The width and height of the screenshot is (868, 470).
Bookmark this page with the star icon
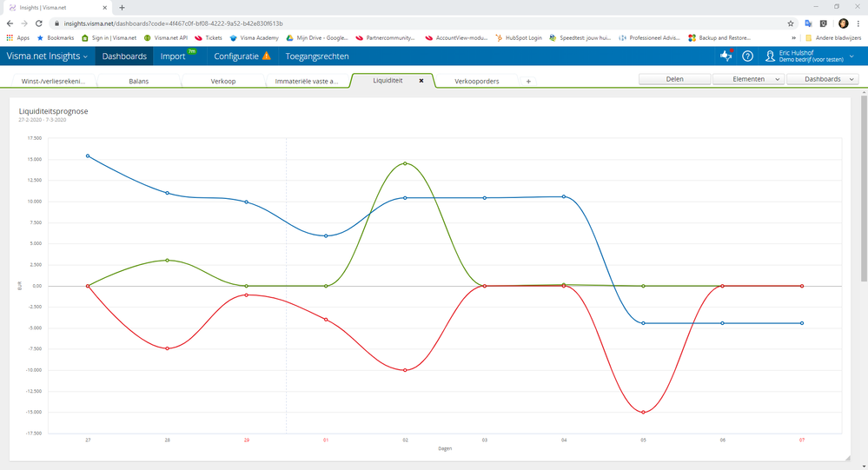(791, 23)
